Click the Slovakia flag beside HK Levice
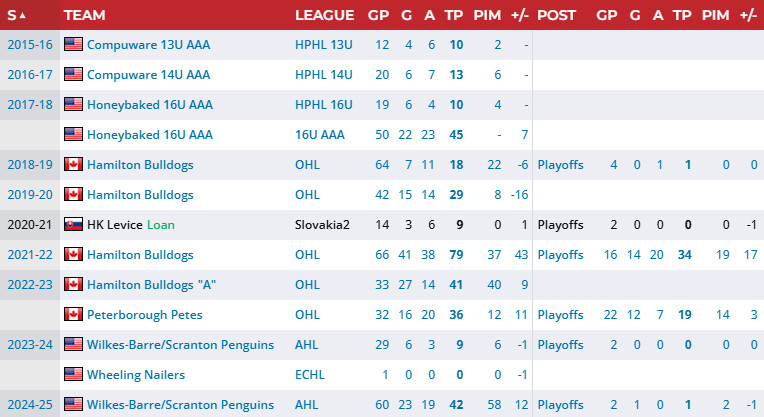The image size is (764, 417). [73, 225]
